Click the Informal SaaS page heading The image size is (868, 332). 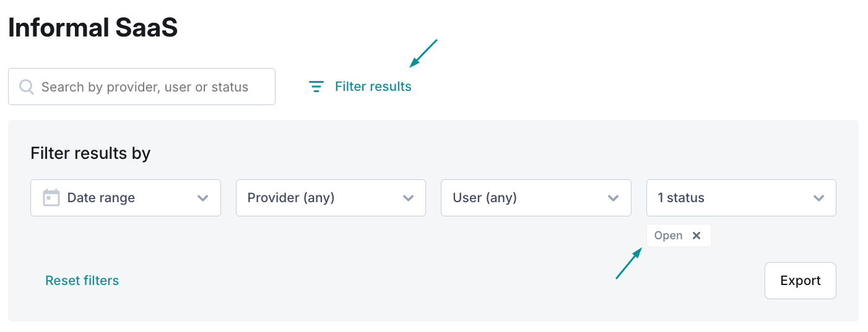point(93,28)
